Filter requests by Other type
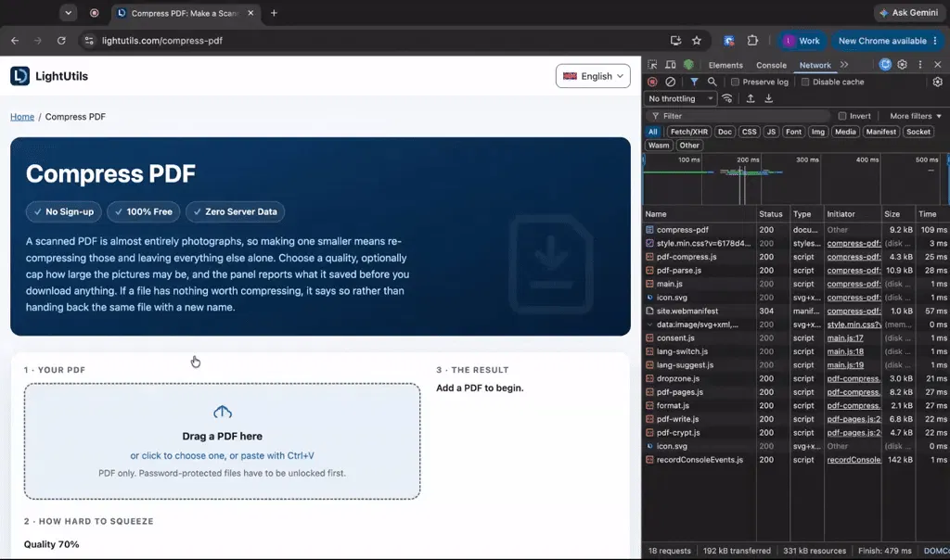Viewport: 950px width, 560px height. click(689, 146)
